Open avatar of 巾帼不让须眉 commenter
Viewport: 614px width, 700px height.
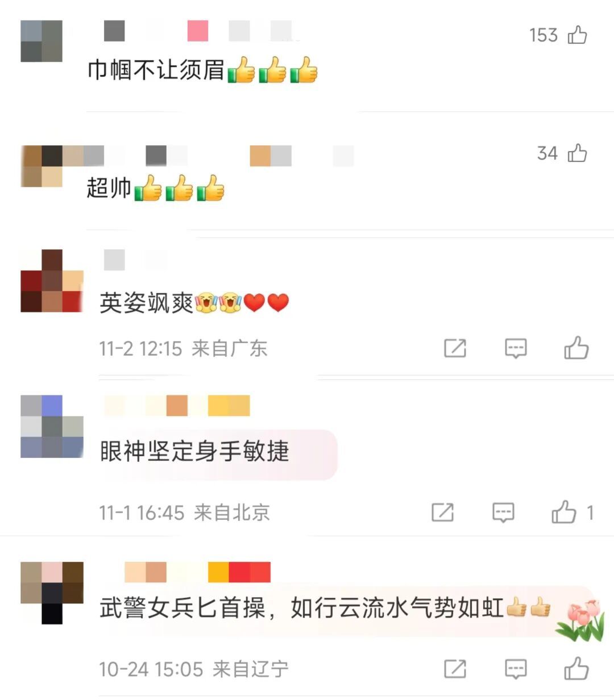tap(42, 41)
